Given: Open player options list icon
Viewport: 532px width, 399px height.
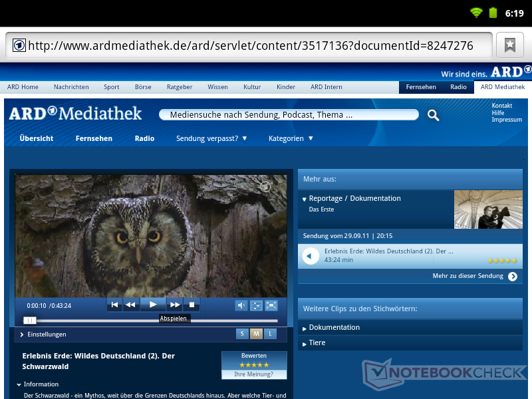Looking at the screenshot, I should (256, 306).
